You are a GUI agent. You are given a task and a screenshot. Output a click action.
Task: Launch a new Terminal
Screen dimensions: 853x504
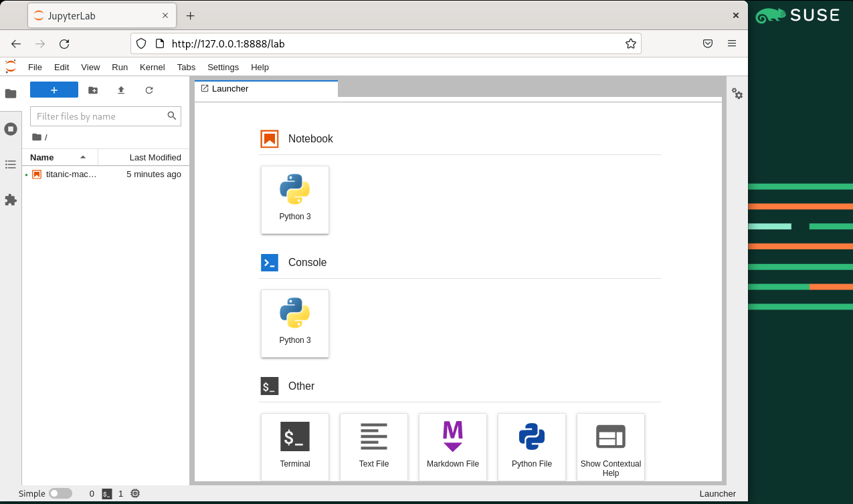[x=294, y=447]
